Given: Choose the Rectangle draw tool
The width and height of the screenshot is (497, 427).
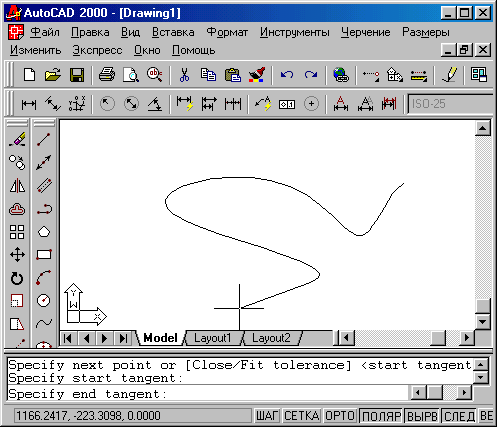Looking at the screenshot, I should [44, 255].
